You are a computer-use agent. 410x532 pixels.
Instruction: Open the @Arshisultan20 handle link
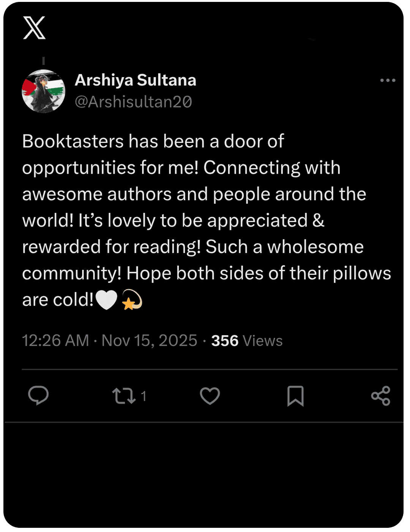(133, 102)
